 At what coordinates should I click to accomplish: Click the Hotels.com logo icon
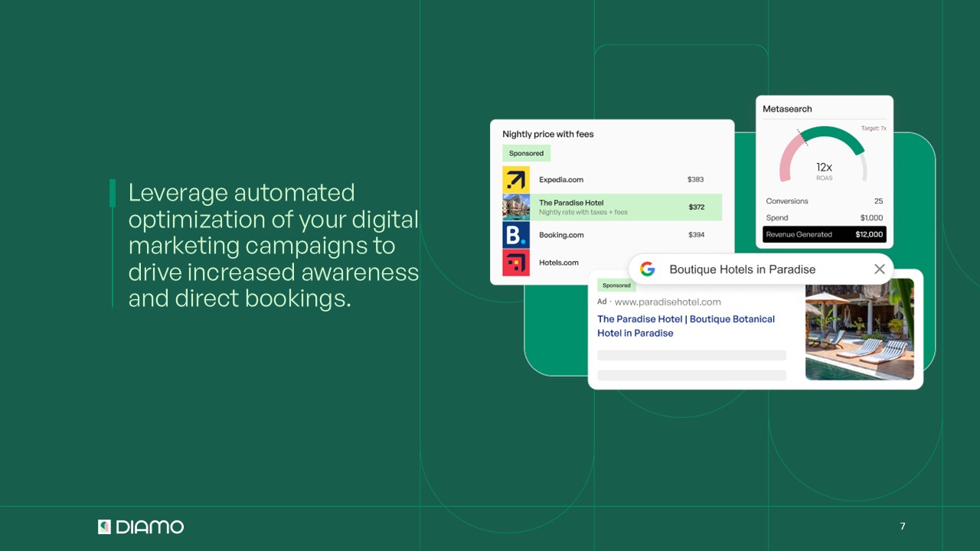[516, 262]
